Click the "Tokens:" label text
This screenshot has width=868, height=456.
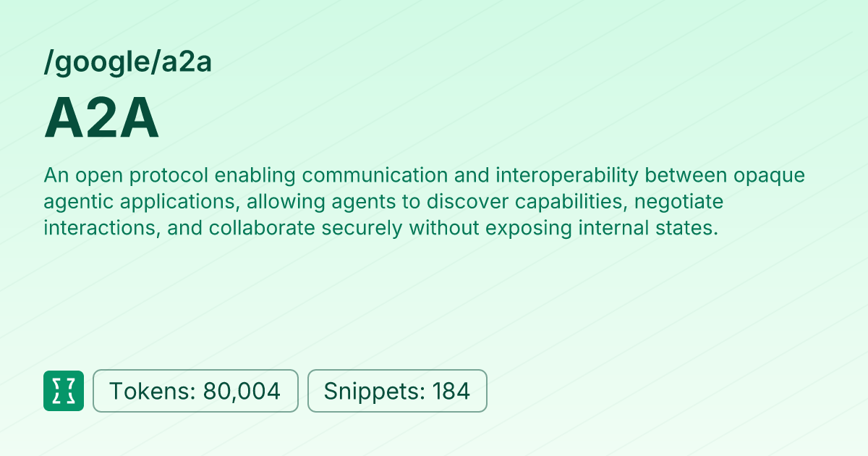click(x=152, y=391)
